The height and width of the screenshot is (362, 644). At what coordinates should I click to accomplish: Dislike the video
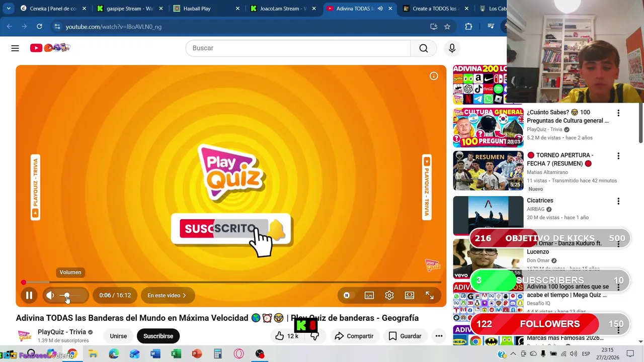click(314, 336)
